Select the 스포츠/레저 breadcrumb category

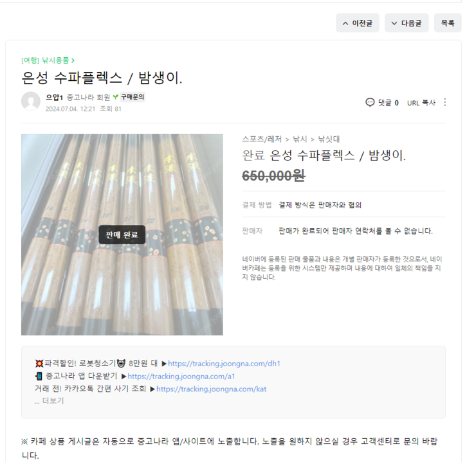pos(262,139)
